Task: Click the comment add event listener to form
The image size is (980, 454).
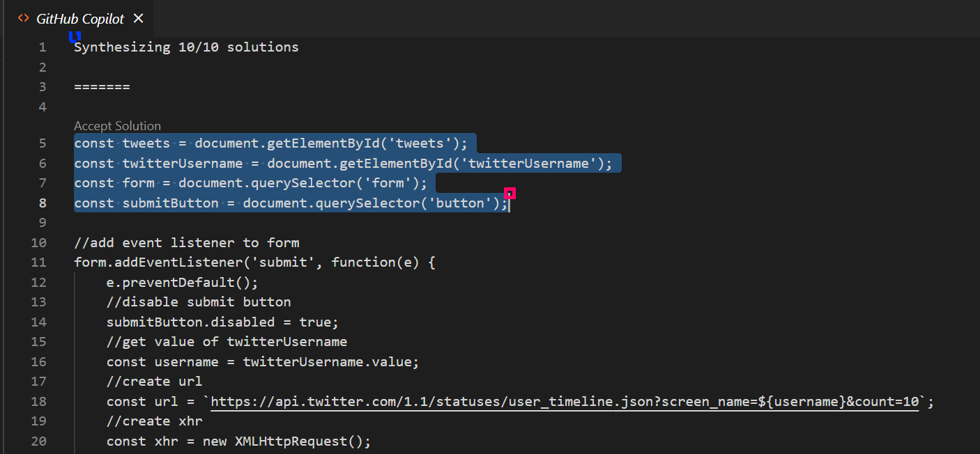Action: pos(186,242)
